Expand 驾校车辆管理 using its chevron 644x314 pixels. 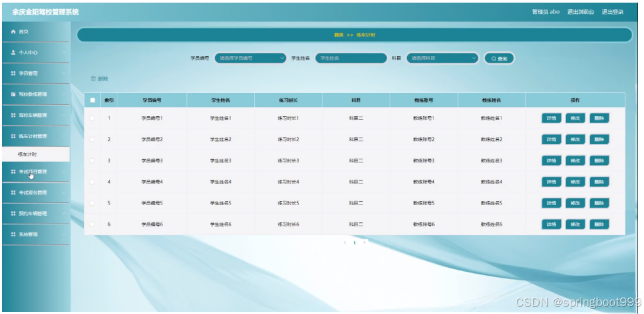tap(64, 115)
